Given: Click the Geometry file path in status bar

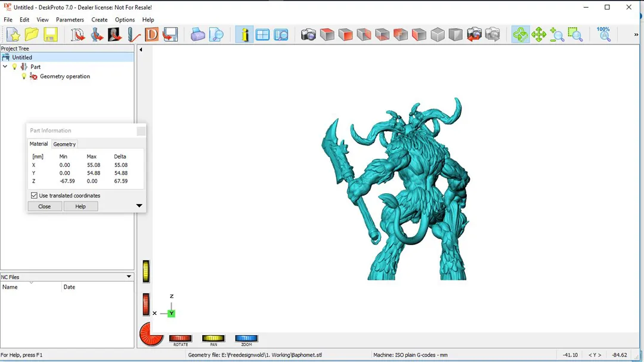Looking at the screenshot, I should pos(255,355).
